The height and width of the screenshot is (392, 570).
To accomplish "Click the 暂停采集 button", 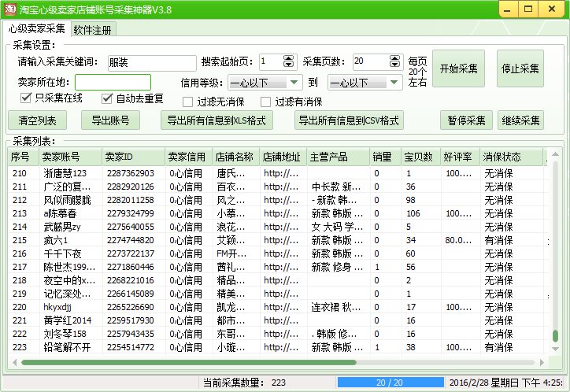I will click(466, 120).
